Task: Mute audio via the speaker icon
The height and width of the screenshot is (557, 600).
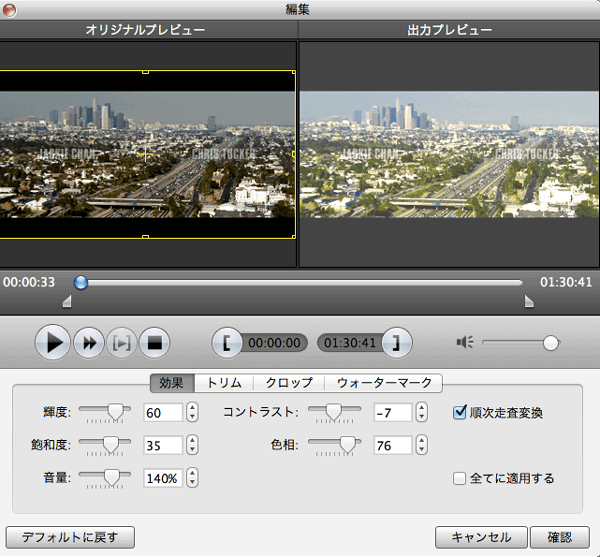Action: (x=464, y=343)
